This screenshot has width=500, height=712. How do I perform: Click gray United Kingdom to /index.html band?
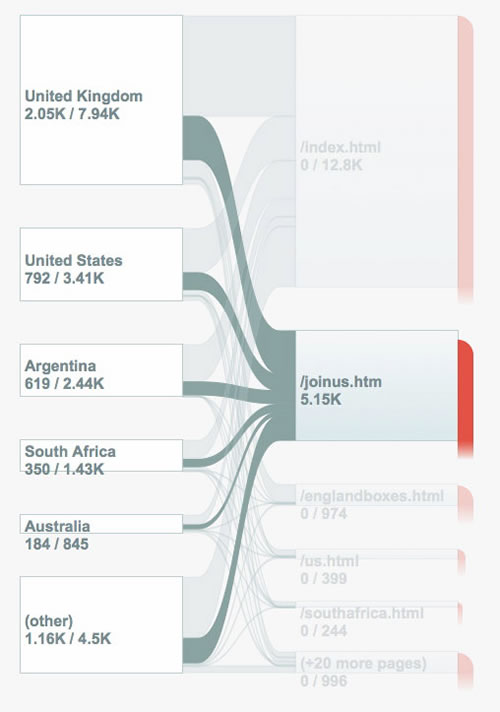coord(239,66)
